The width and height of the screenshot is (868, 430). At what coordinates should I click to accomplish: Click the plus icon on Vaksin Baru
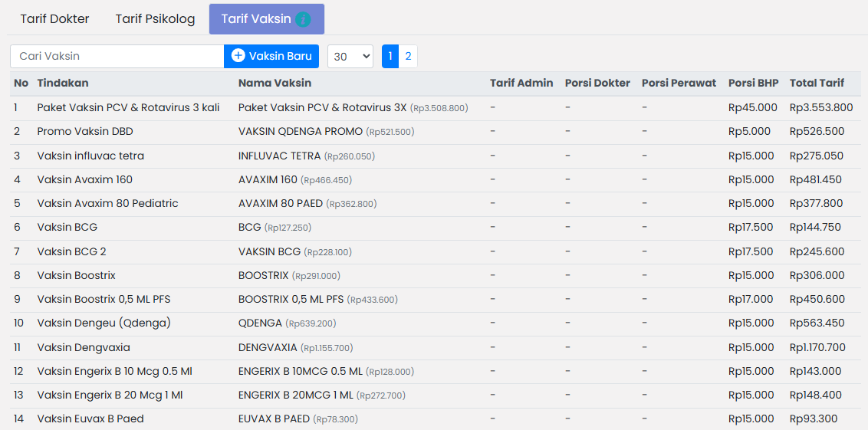[238, 56]
